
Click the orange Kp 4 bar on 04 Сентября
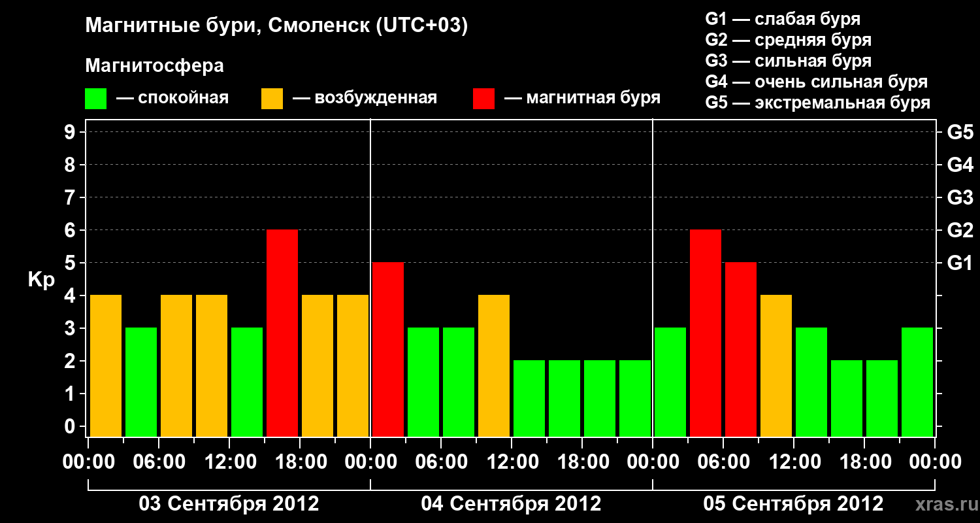[494, 366]
